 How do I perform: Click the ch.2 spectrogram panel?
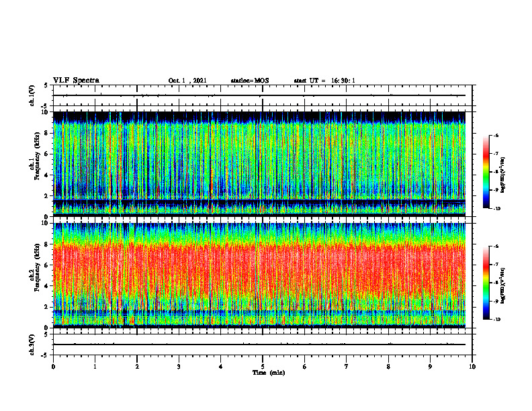(259, 275)
